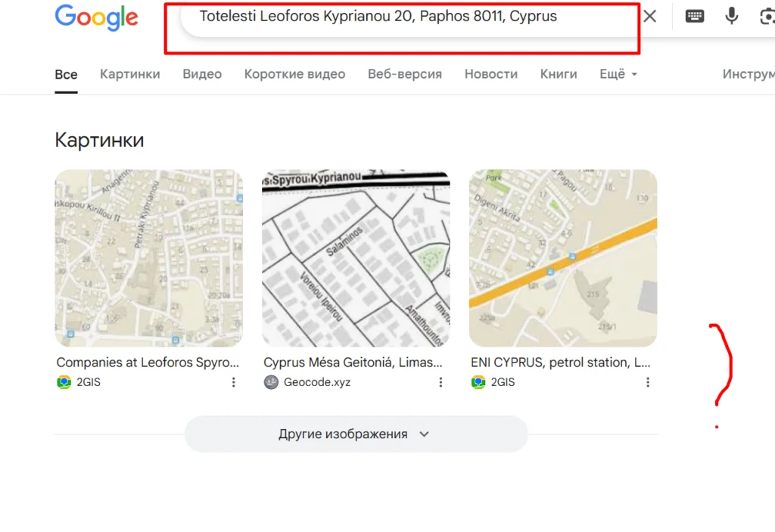The width and height of the screenshot is (775, 532).
Task: Click the Companies at Leoforos Spyro... title
Action: (148, 362)
